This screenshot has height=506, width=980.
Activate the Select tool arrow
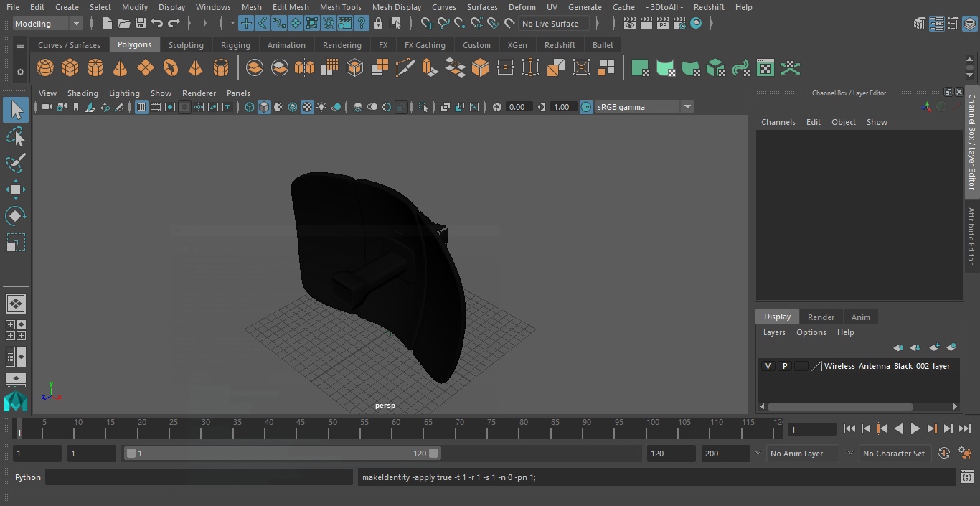click(x=16, y=111)
